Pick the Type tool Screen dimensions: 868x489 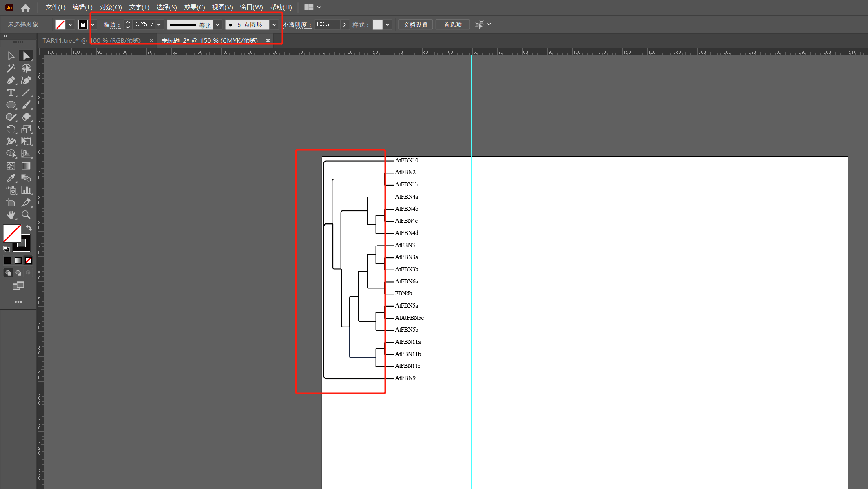[x=11, y=93]
